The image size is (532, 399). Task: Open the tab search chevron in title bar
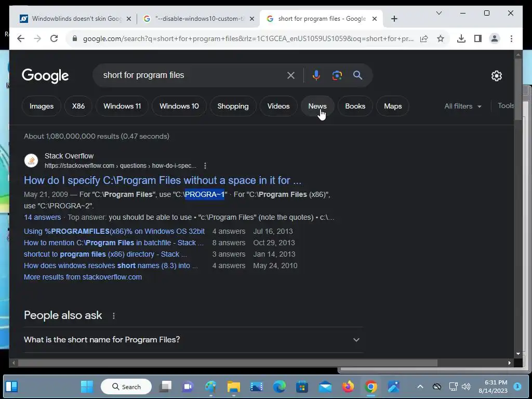[438, 13]
